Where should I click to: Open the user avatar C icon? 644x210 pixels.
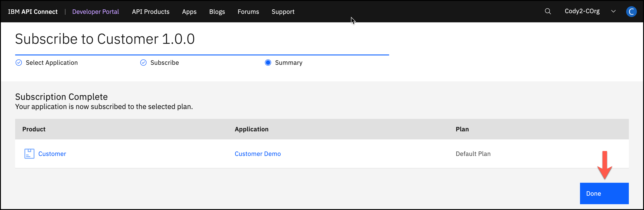631,12
